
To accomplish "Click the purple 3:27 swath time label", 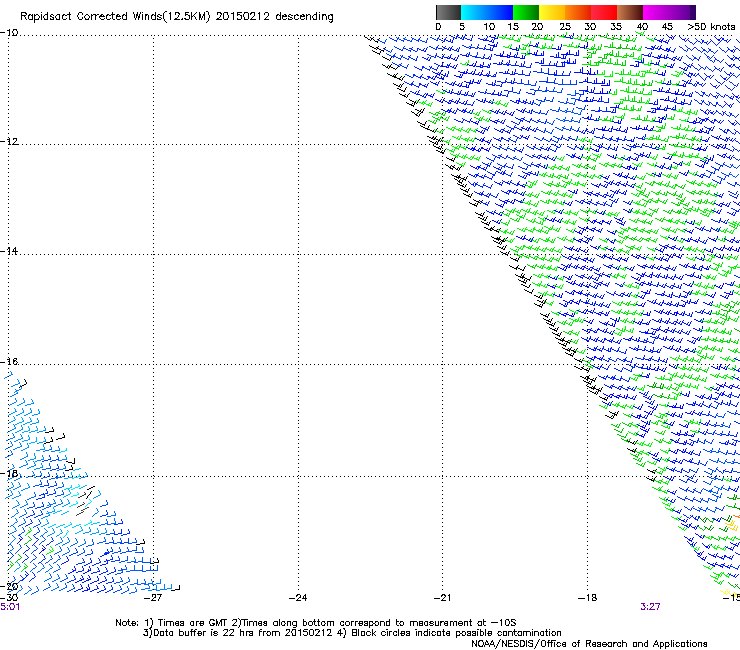I will [650, 607].
